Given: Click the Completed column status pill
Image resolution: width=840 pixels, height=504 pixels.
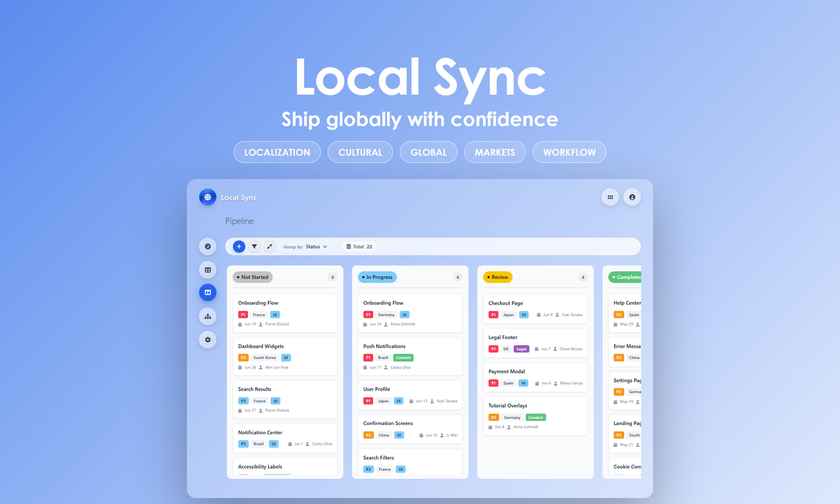Looking at the screenshot, I should [625, 277].
